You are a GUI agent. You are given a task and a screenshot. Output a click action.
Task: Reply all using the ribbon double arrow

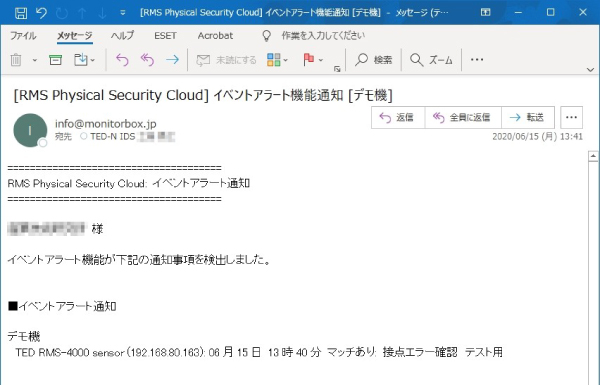click(x=147, y=60)
